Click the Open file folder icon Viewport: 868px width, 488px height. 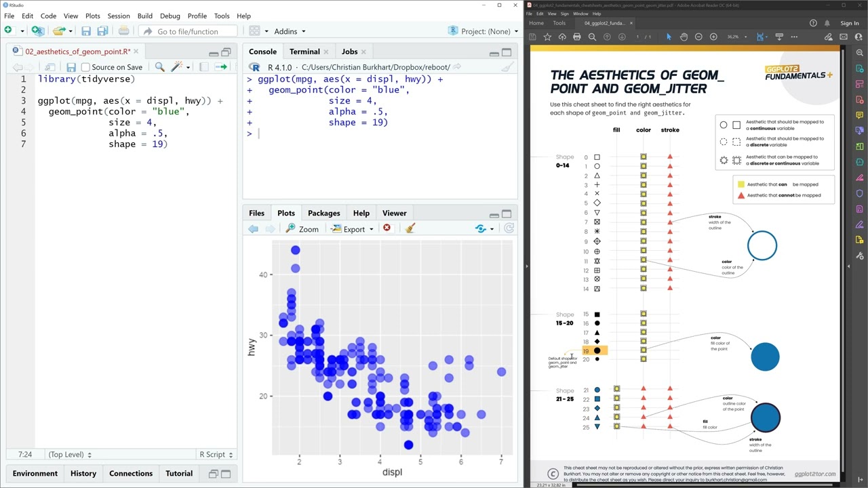59,30
